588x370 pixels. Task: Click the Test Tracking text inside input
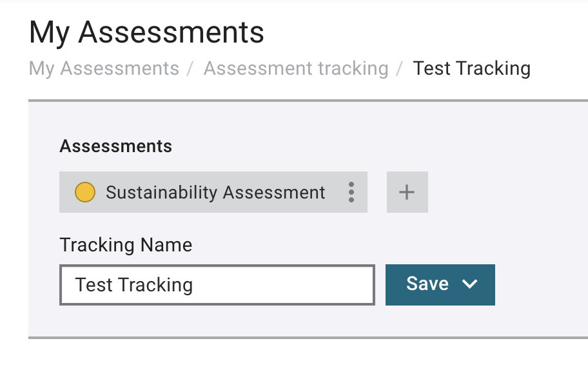tap(134, 285)
